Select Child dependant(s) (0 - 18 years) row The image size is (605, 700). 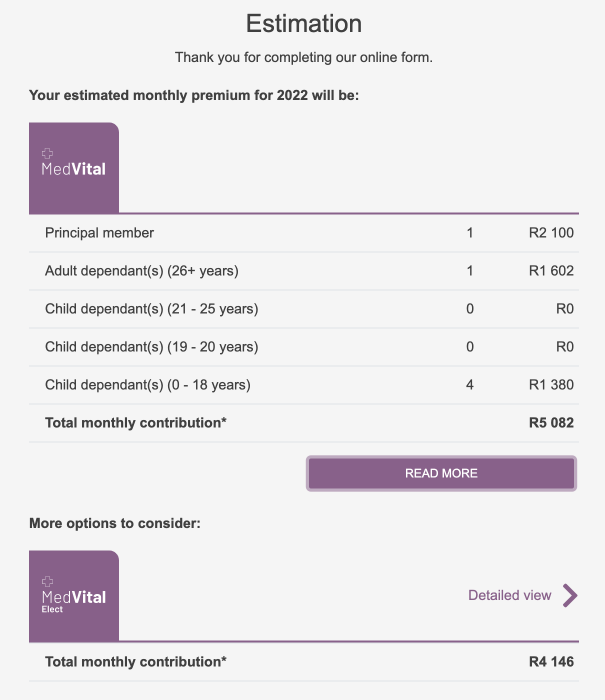tap(304, 385)
